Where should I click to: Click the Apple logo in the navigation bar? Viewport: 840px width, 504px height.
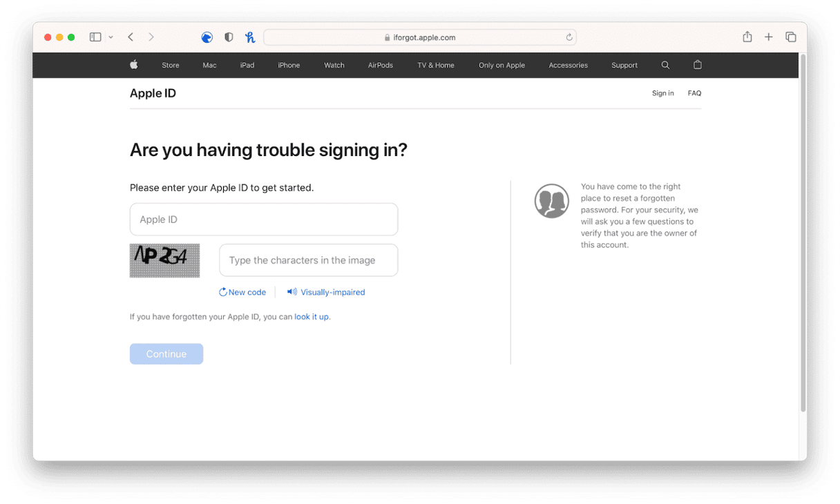[x=134, y=65]
